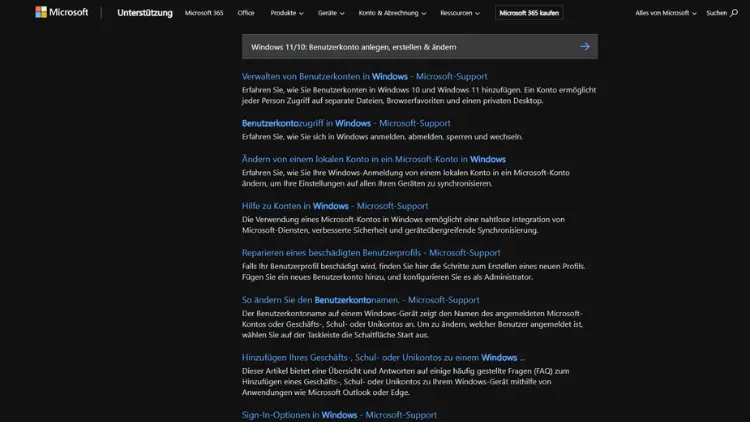
Task: Expand Alles von Microsoft dropdown
Action: (665, 13)
